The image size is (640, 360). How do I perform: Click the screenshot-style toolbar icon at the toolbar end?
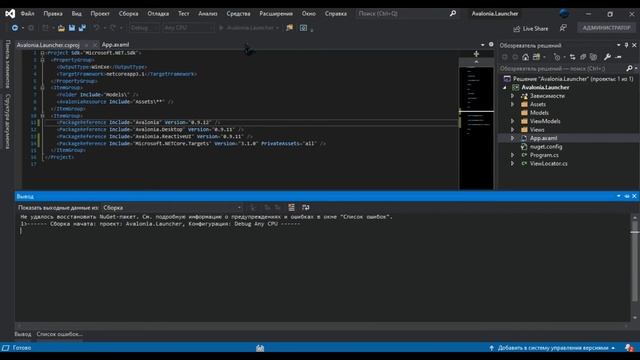(x=303, y=28)
